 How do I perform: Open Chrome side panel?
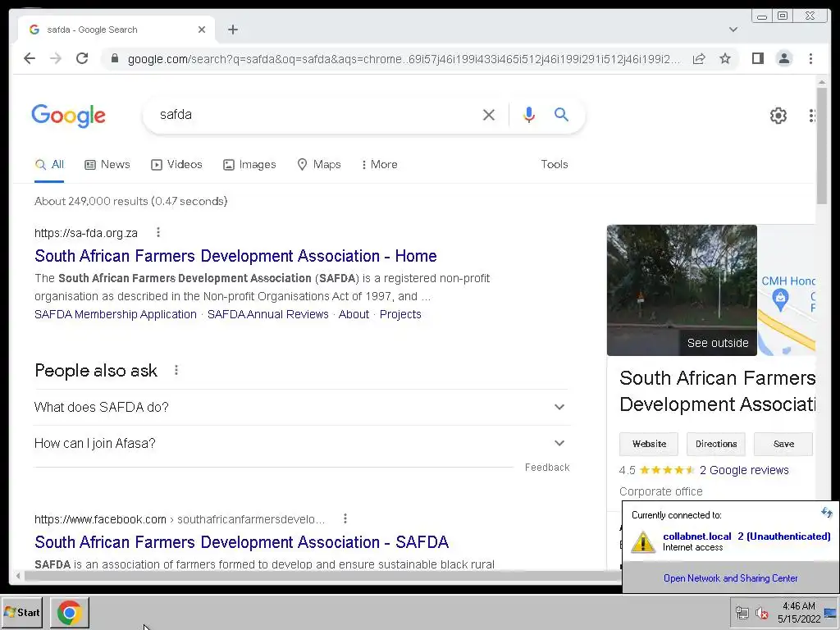(x=757, y=58)
